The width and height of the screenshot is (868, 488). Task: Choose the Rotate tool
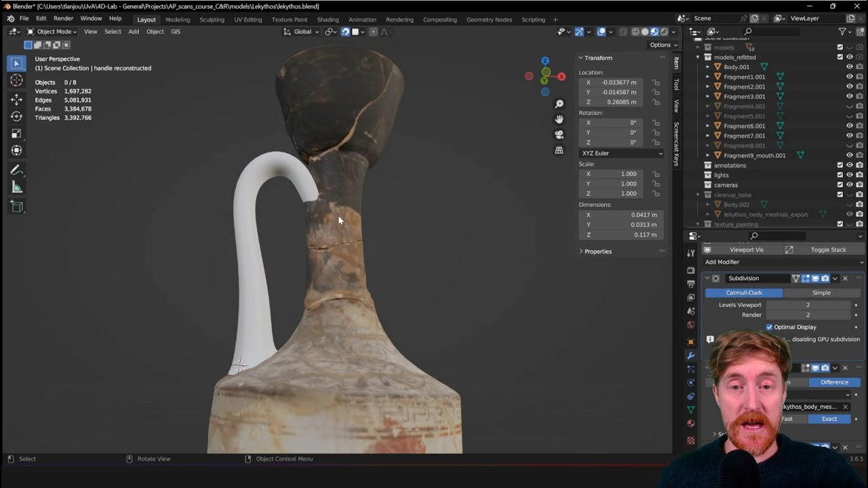coord(17,117)
